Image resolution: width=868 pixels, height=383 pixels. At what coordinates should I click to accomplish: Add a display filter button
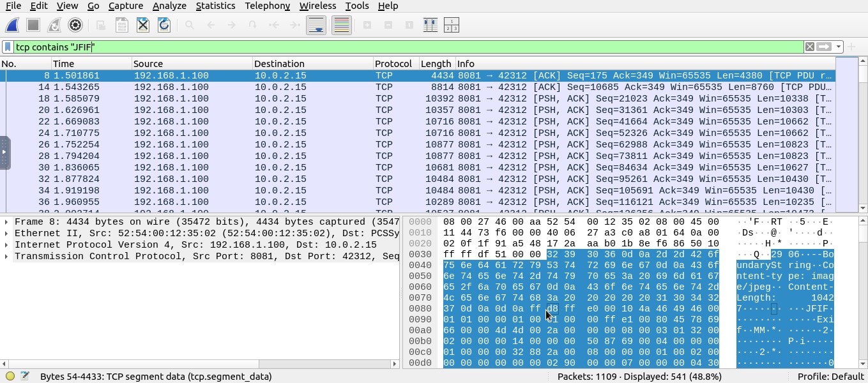pos(851,47)
